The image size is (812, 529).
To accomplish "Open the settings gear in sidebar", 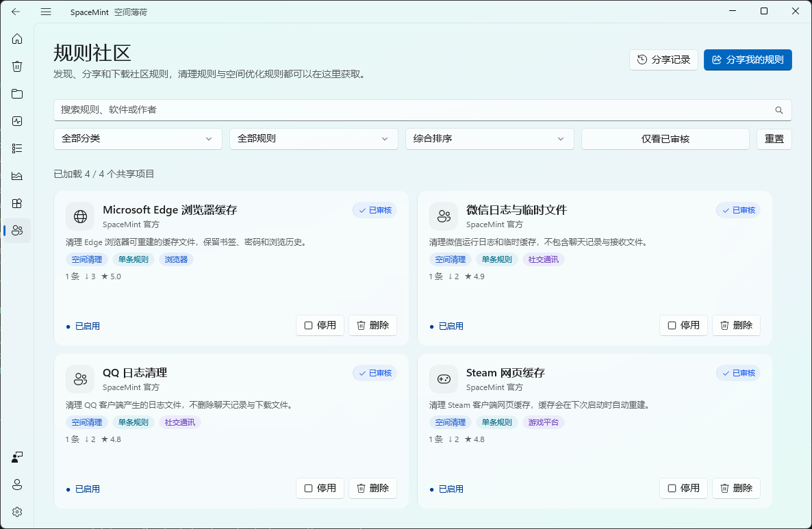I will point(17,512).
